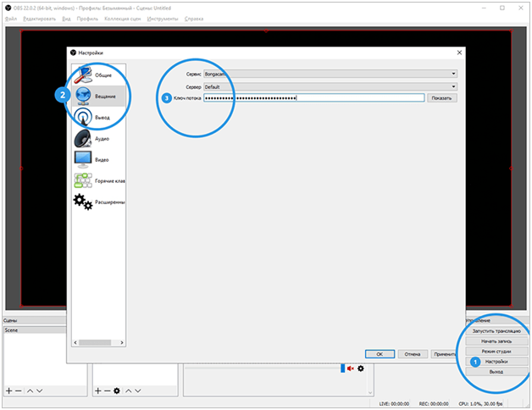532x410 pixels.
Task: Open the Коллекция сцен menu
Action: coord(122,19)
